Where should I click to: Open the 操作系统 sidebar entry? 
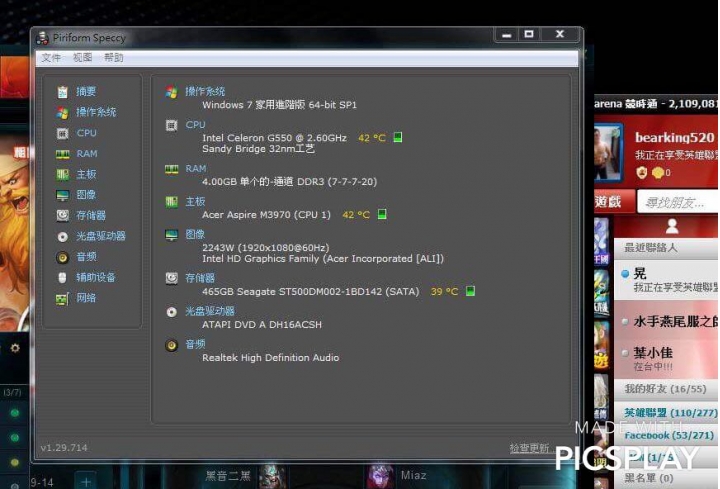pyautogui.click(x=96, y=112)
